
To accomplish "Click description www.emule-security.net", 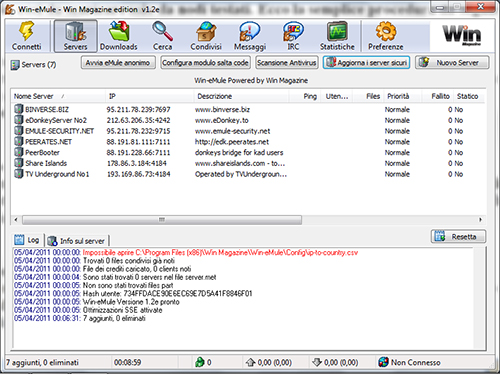I will [x=233, y=131].
